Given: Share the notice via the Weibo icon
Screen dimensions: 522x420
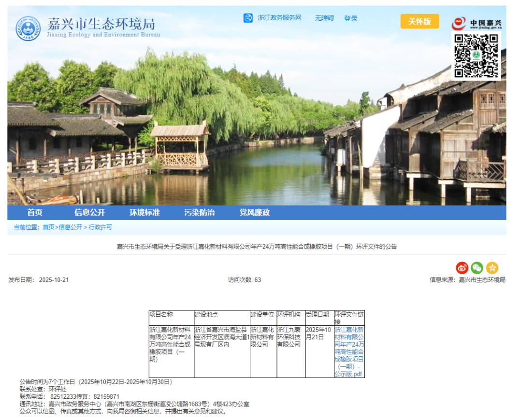Looking at the screenshot, I should click(x=462, y=268).
